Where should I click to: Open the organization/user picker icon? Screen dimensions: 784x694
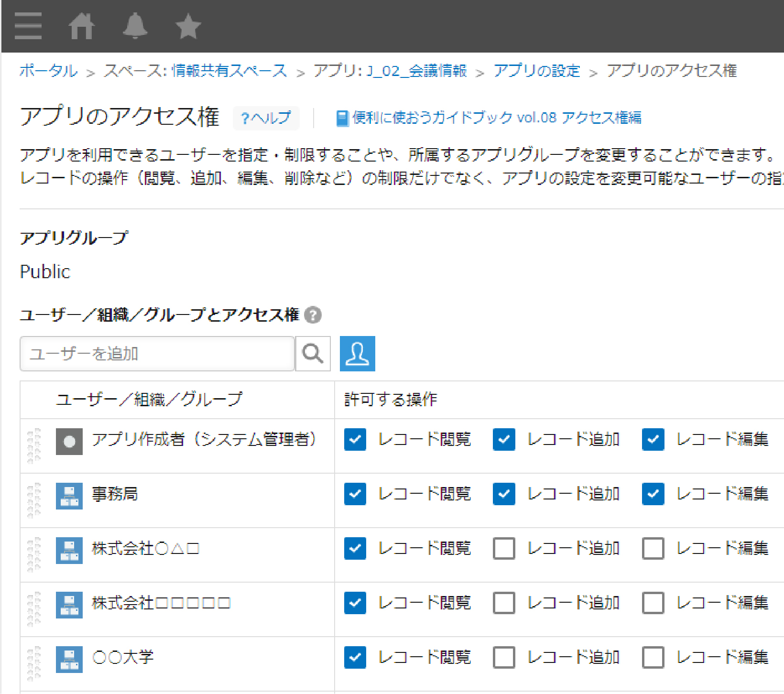(358, 354)
